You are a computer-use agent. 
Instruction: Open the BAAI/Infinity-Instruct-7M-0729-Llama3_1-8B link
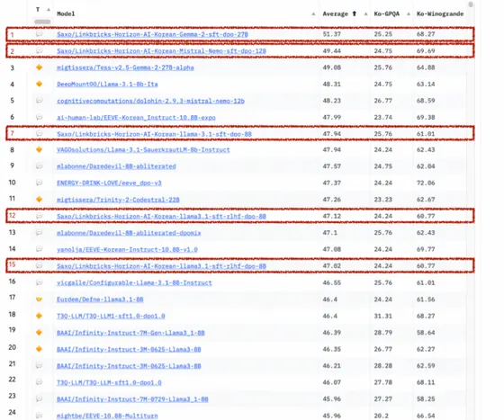click(132, 399)
